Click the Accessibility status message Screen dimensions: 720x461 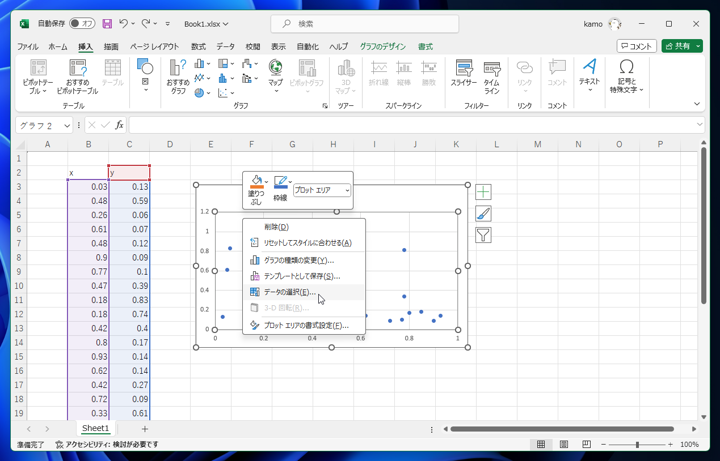107,444
